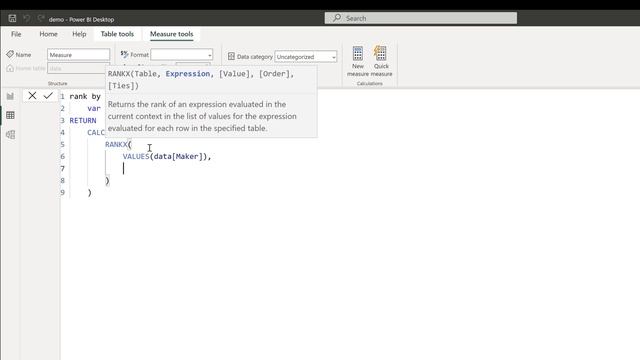640x360 pixels.
Task: Click the Format icon beside Format label
Action: point(124,54)
